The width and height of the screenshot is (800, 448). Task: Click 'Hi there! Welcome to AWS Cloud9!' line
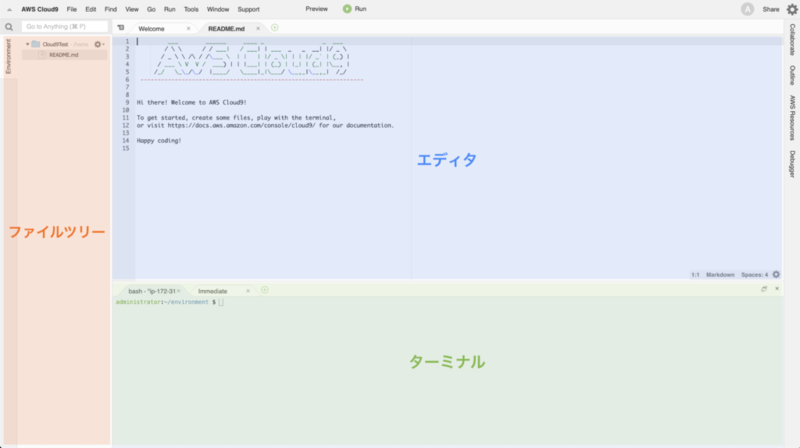coord(191,102)
